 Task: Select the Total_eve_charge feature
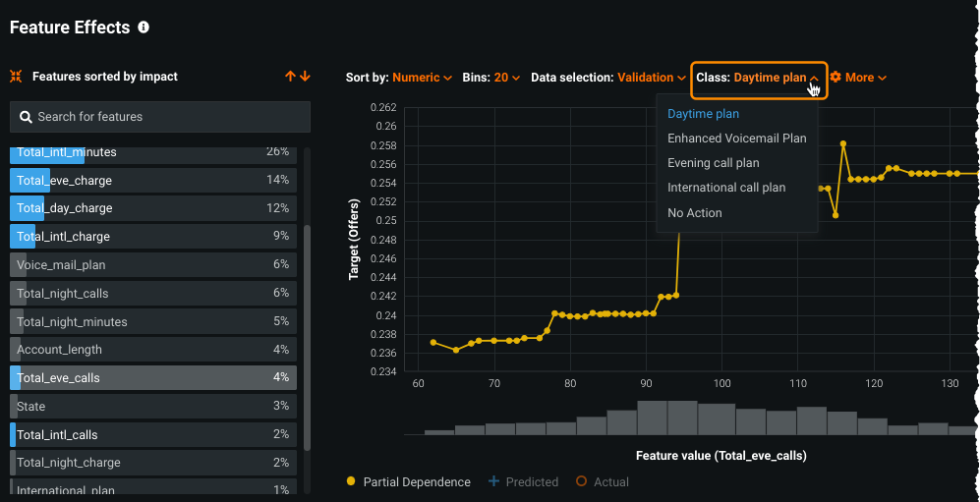coord(153,180)
